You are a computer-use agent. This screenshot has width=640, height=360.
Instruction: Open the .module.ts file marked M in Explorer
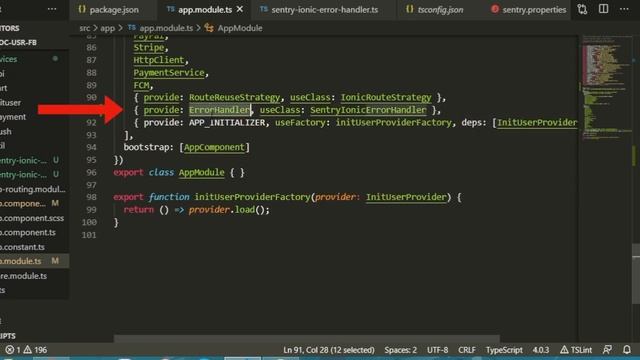(x=34, y=261)
